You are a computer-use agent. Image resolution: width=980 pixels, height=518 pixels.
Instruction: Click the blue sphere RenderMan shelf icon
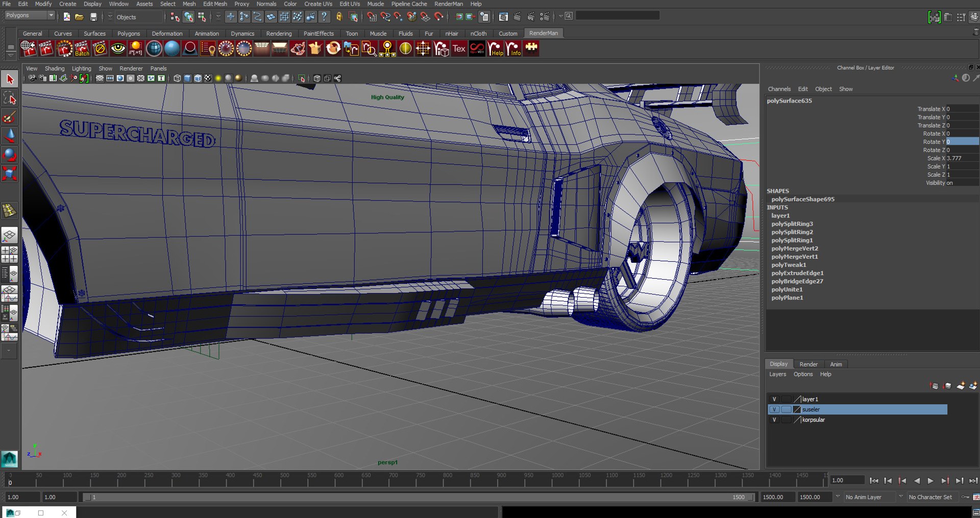172,48
